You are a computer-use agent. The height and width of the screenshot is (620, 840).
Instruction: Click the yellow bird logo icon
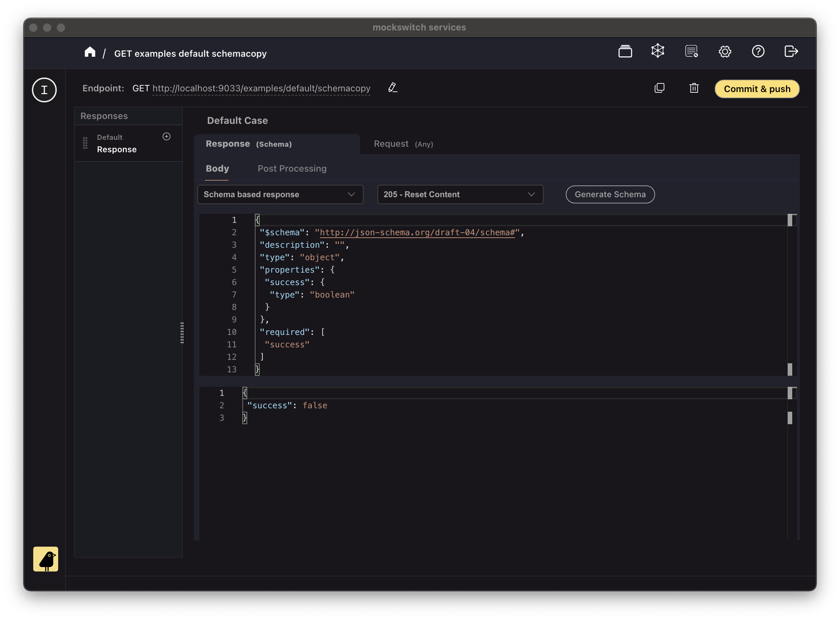45,559
